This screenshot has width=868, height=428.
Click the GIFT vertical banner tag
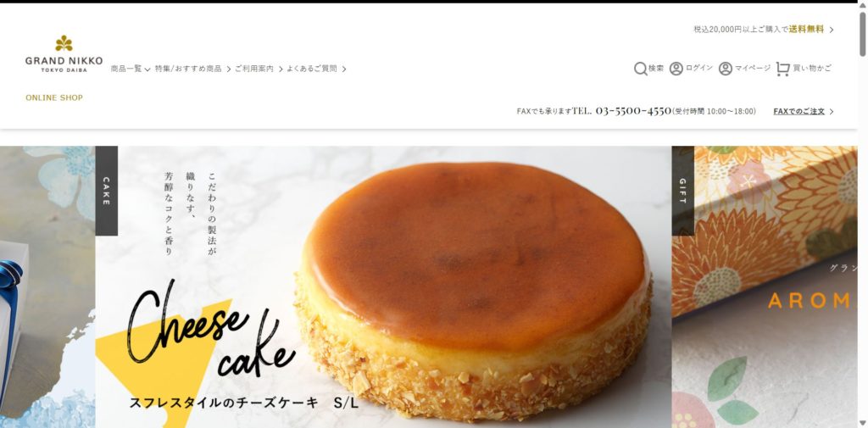(682, 191)
